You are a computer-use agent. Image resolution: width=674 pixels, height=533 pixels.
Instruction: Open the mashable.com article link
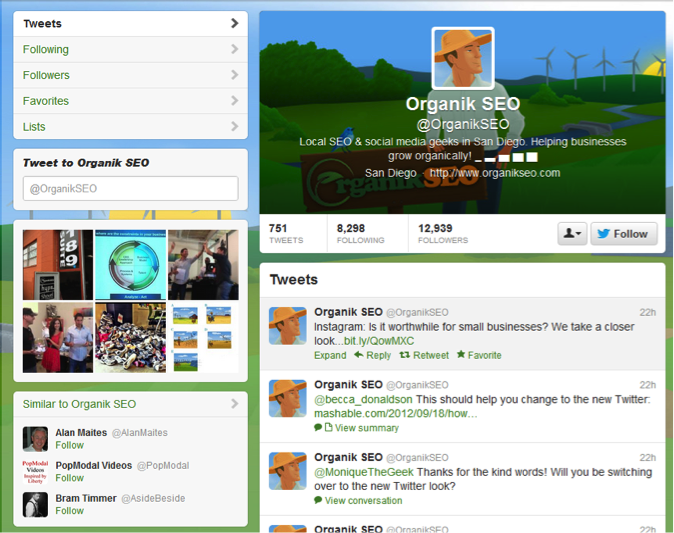point(396,414)
